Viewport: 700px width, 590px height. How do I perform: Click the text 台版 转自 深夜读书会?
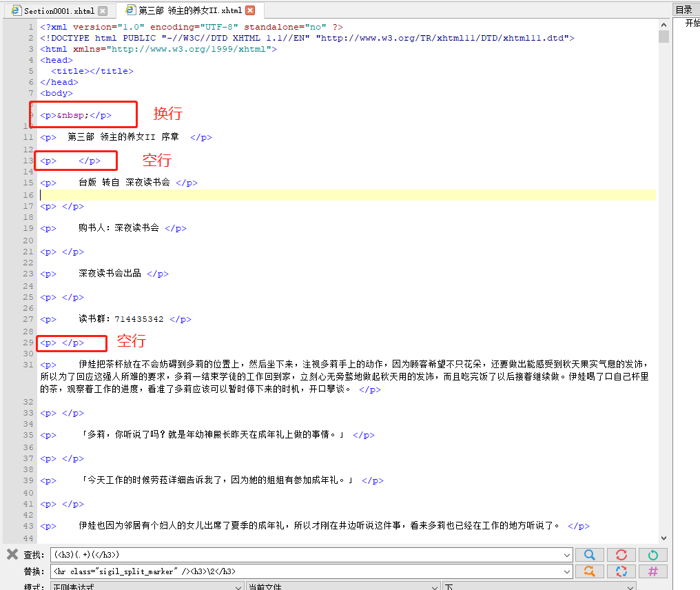tap(124, 182)
